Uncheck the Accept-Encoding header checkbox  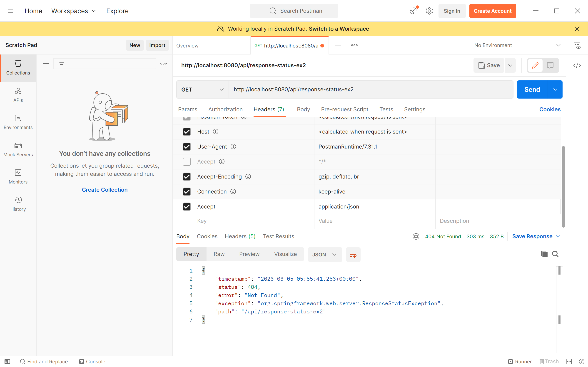pos(187,177)
